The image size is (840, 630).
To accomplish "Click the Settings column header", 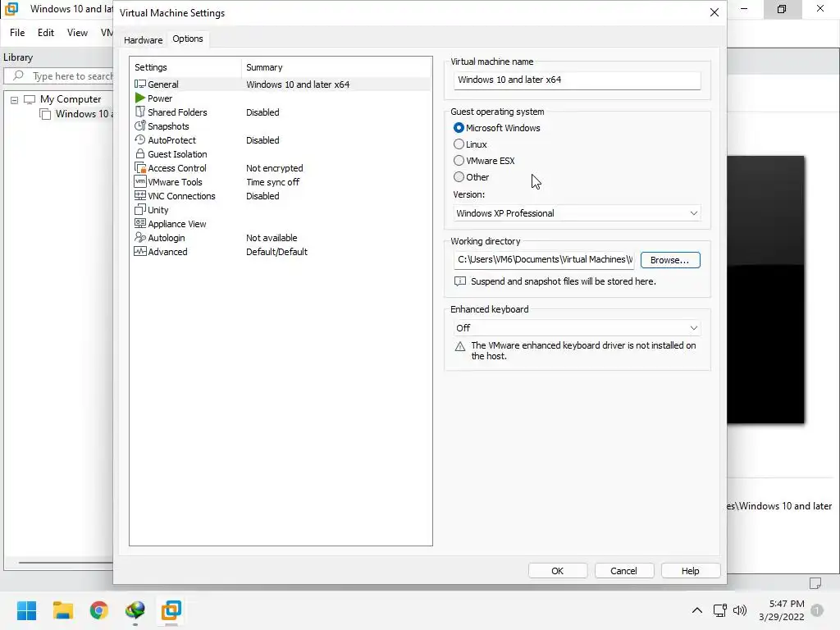I will pos(185,67).
